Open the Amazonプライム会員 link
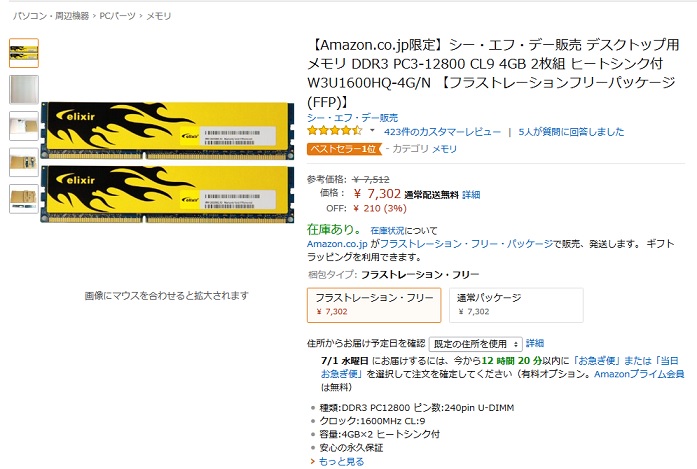The height and width of the screenshot is (469, 697). pyautogui.click(x=639, y=374)
